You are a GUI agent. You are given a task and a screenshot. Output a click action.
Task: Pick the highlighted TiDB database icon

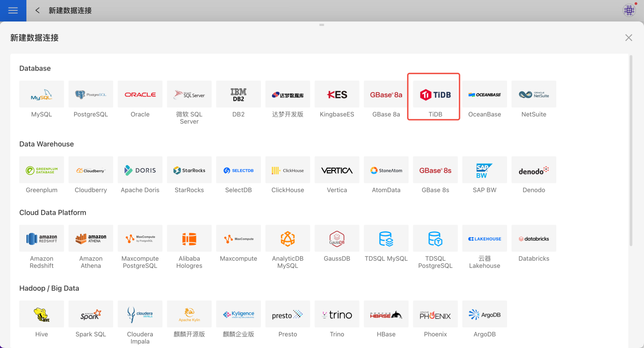click(x=435, y=94)
